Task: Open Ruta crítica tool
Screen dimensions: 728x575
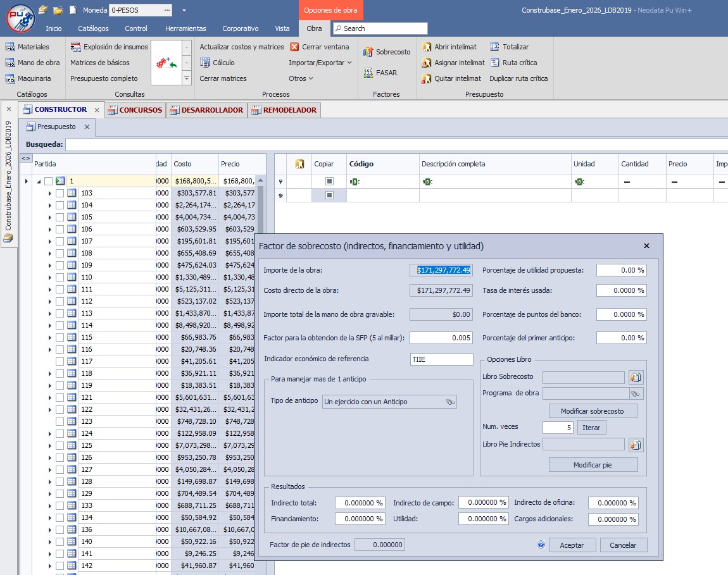Action: pyautogui.click(x=513, y=63)
